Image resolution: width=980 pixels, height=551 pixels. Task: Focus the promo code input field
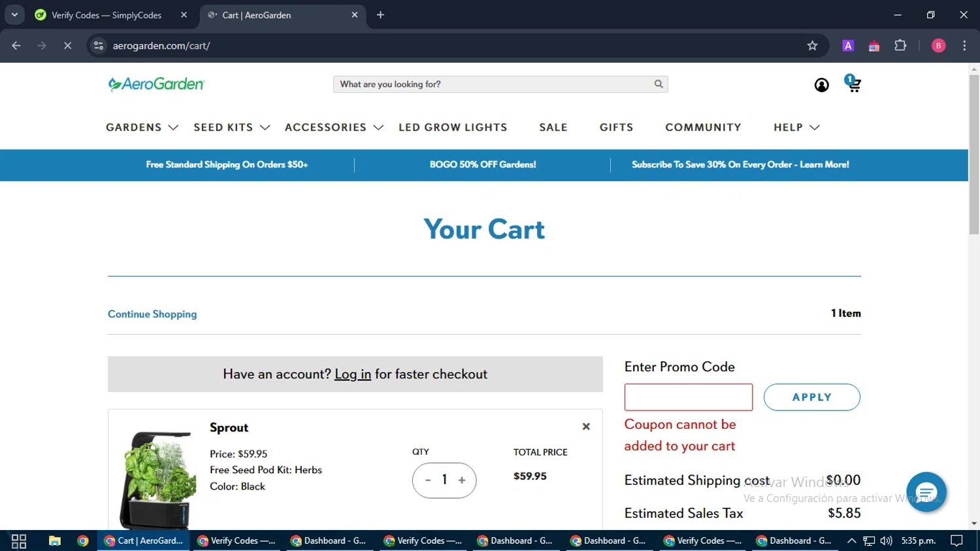688,397
